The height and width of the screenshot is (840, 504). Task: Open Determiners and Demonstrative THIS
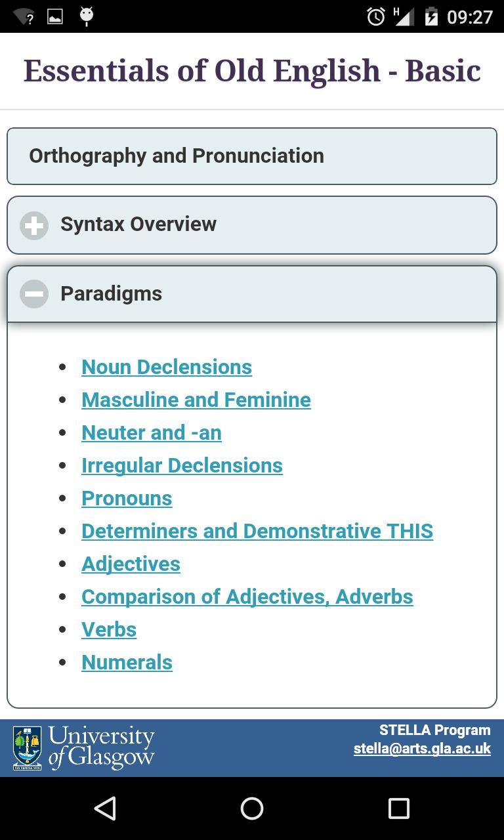pos(257,531)
